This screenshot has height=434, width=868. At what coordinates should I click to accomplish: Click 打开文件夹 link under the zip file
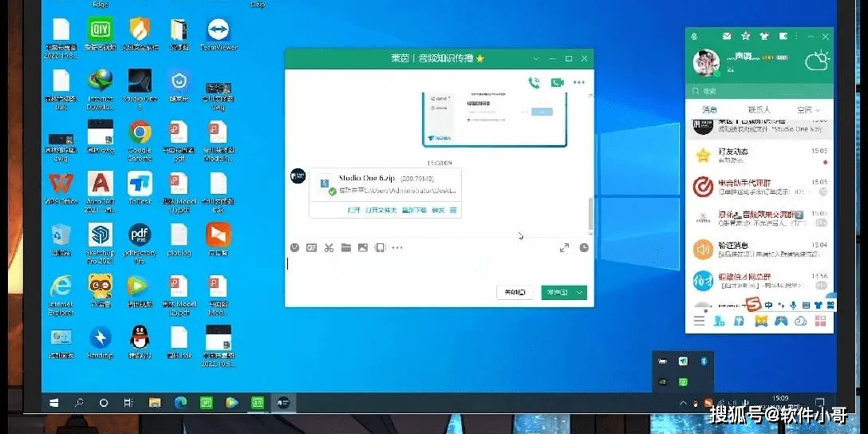pyautogui.click(x=381, y=211)
